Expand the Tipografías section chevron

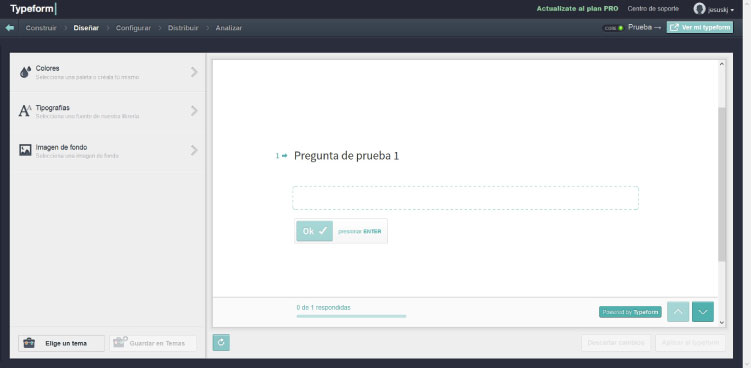(194, 111)
